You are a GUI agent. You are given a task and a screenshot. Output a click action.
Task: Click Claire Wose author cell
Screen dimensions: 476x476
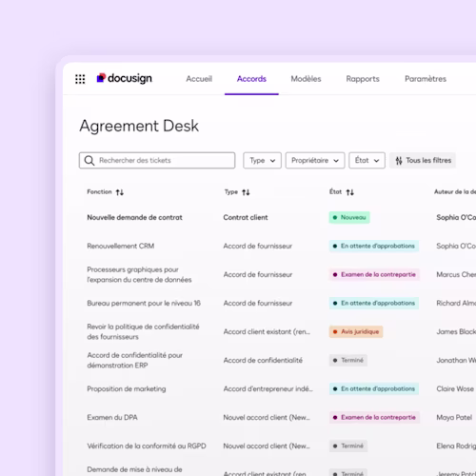coord(455,388)
